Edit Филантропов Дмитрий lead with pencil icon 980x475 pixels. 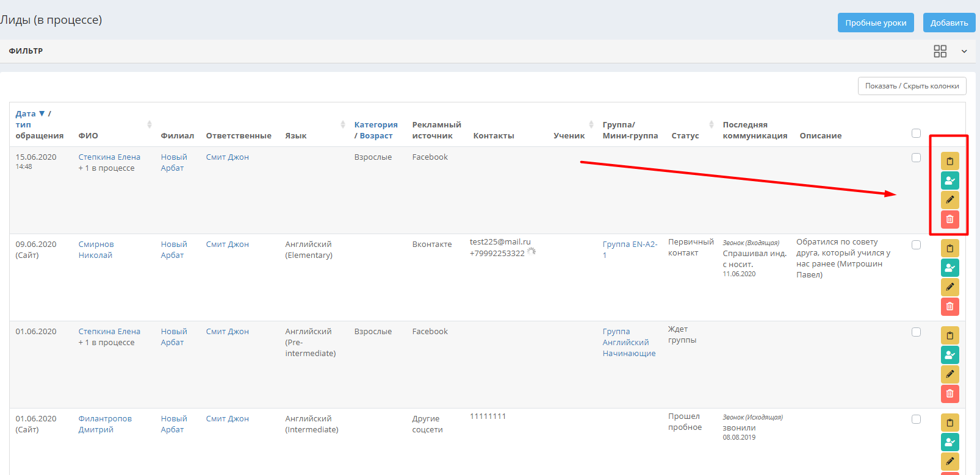click(950, 462)
